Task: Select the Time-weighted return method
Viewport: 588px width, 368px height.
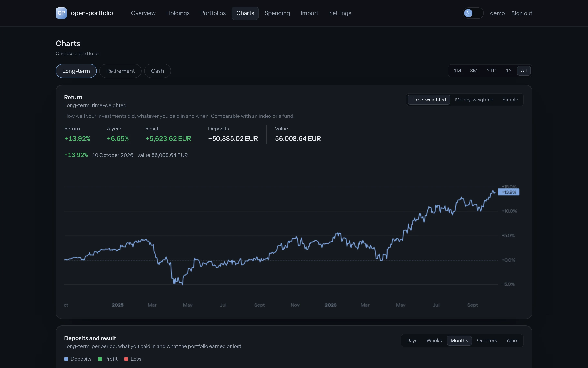Action: pyautogui.click(x=429, y=100)
